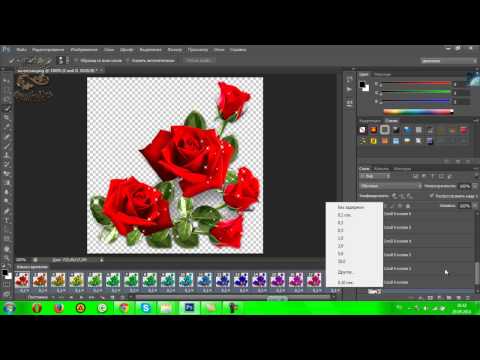Open the Изображение menu
The image size is (480, 360).
(x=84, y=50)
